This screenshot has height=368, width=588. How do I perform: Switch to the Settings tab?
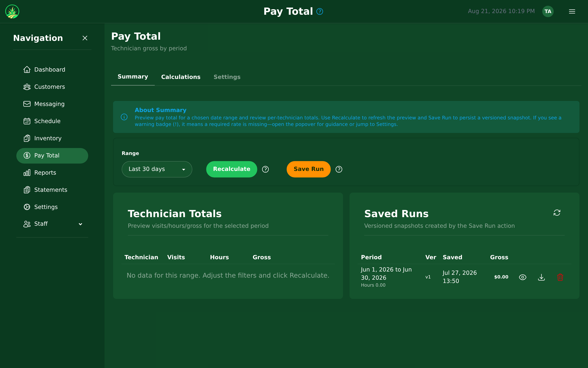[227, 77]
